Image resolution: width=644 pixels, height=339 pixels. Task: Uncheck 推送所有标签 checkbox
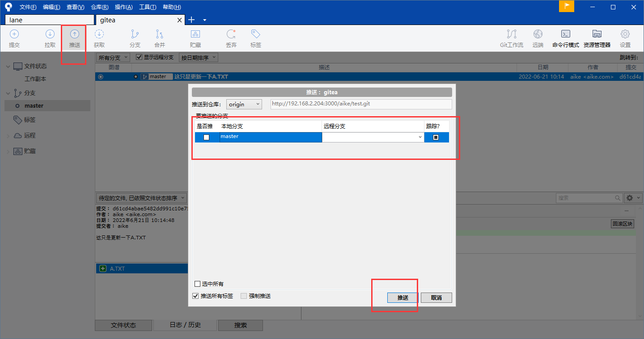[x=195, y=296]
